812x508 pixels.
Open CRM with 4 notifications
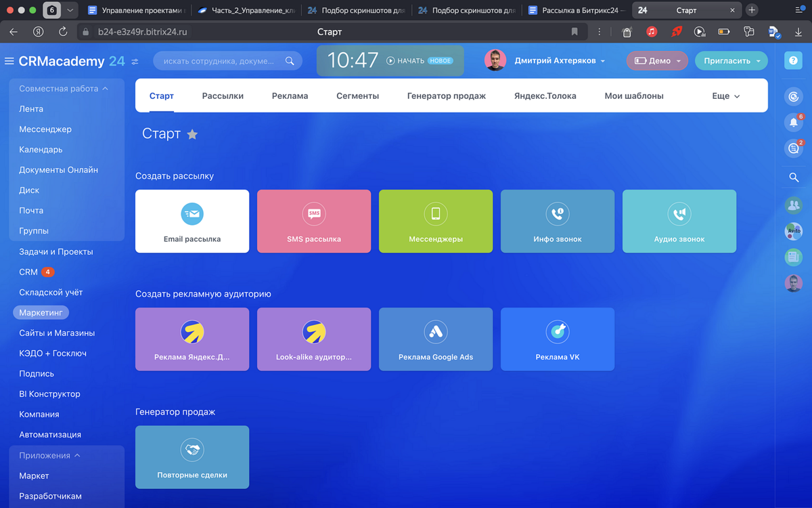36,272
